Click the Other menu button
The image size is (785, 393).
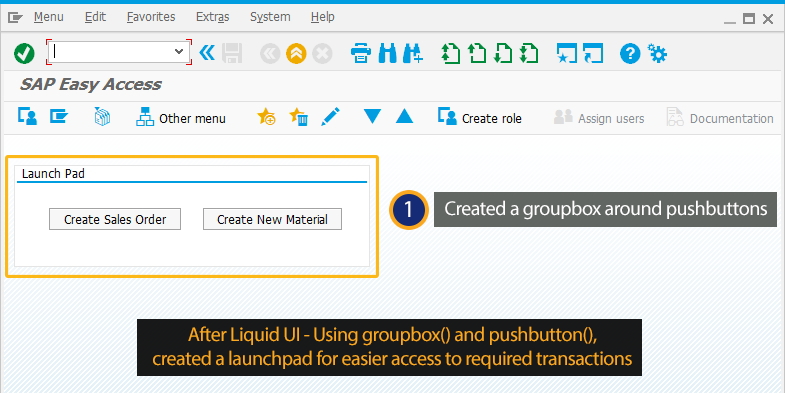pyautogui.click(x=181, y=118)
